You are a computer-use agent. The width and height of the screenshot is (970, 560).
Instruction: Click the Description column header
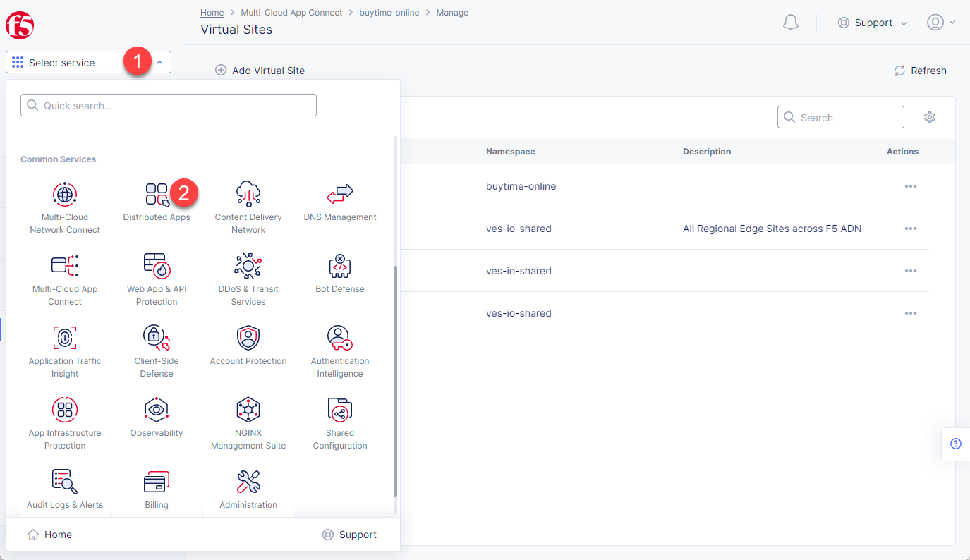[707, 151]
